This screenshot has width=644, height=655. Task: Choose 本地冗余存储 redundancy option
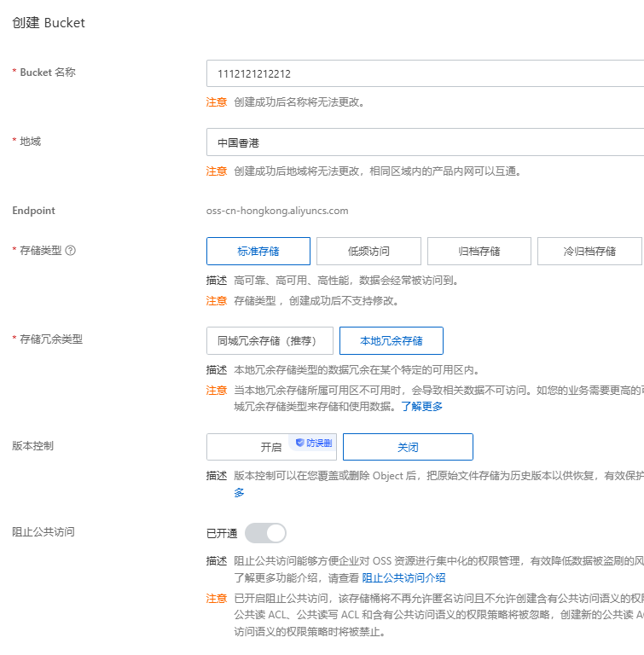(x=392, y=341)
